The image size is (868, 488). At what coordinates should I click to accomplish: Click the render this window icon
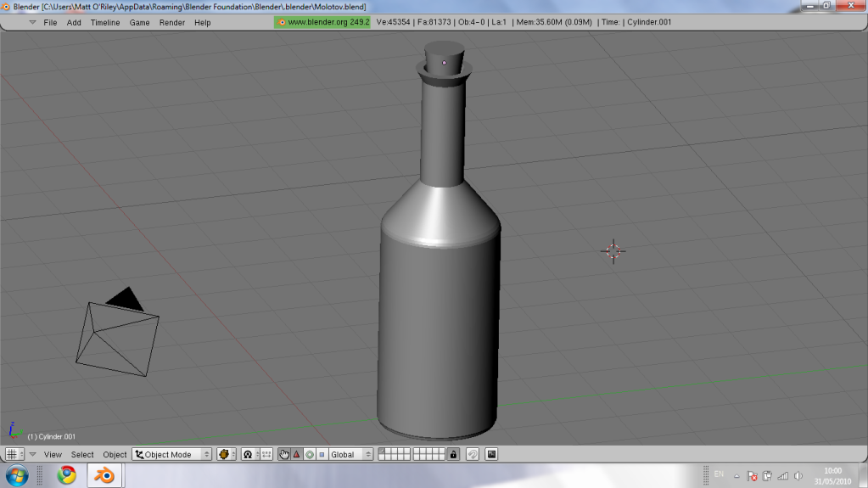[491, 455]
